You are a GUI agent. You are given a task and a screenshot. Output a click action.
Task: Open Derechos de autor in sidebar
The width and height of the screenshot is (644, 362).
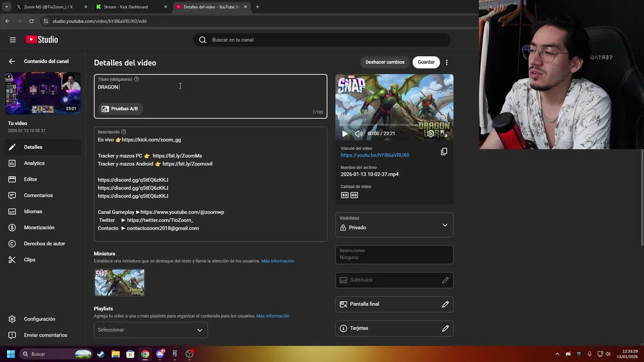tap(43, 244)
